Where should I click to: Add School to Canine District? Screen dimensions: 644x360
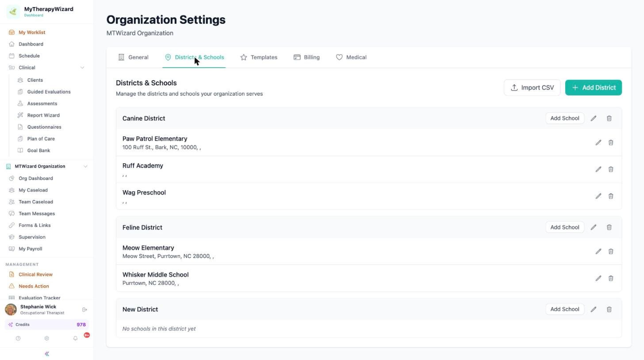click(564, 119)
